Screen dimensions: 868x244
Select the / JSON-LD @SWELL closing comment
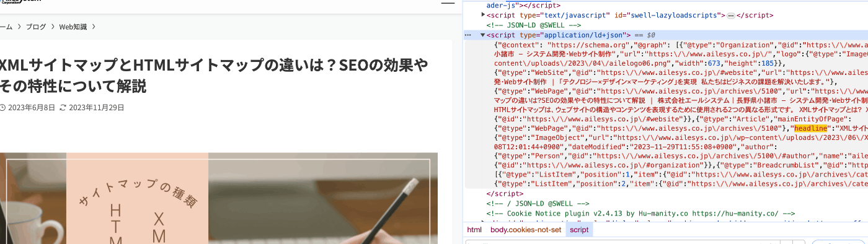(538, 203)
